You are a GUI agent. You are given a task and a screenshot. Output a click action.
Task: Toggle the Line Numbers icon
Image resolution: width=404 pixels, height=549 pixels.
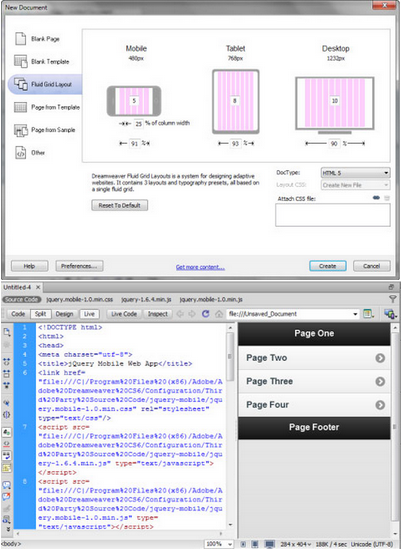(7, 432)
